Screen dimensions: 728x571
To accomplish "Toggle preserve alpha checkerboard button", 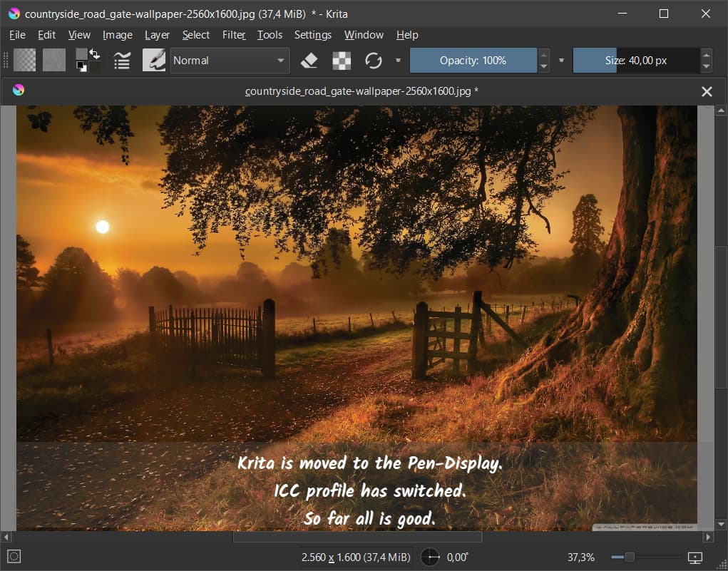I will [x=342, y=61].
